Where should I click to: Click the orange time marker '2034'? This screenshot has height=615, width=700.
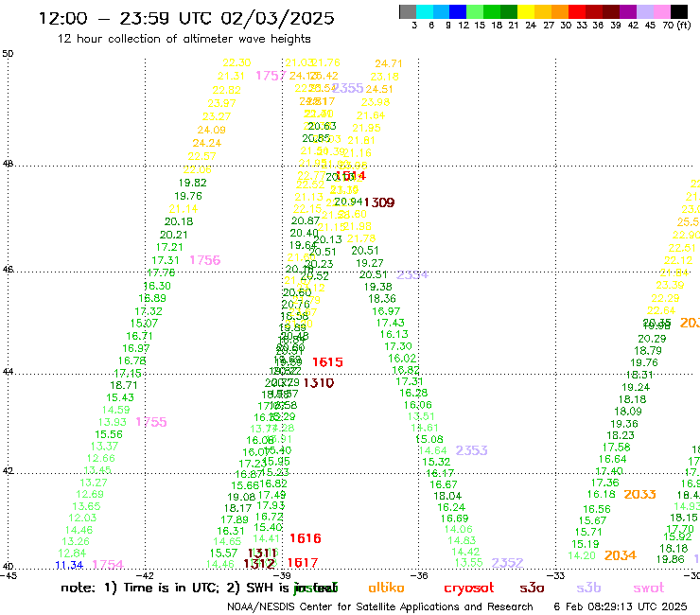click(x=621, y=555)
